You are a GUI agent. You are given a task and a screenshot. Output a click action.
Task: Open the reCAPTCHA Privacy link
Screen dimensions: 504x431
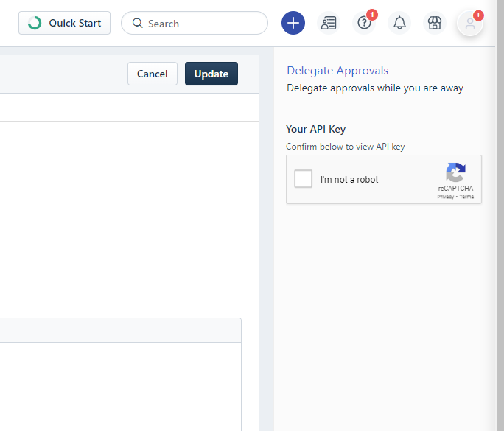445,197
